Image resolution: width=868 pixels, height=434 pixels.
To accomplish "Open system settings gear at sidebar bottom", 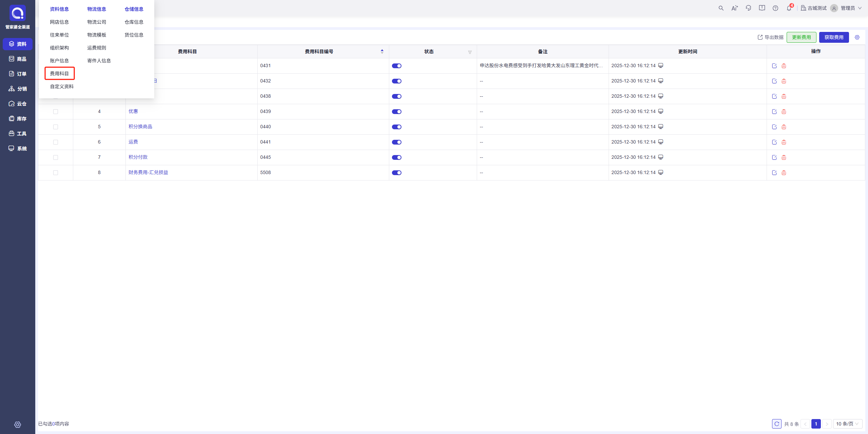I will coord(18,424).
